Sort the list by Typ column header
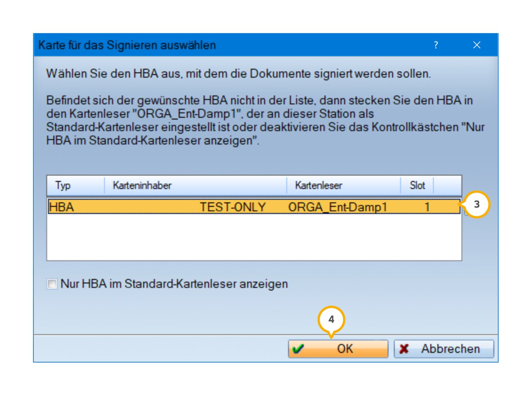The width and height of the screenshot is (532, 396). pos(76,186)
